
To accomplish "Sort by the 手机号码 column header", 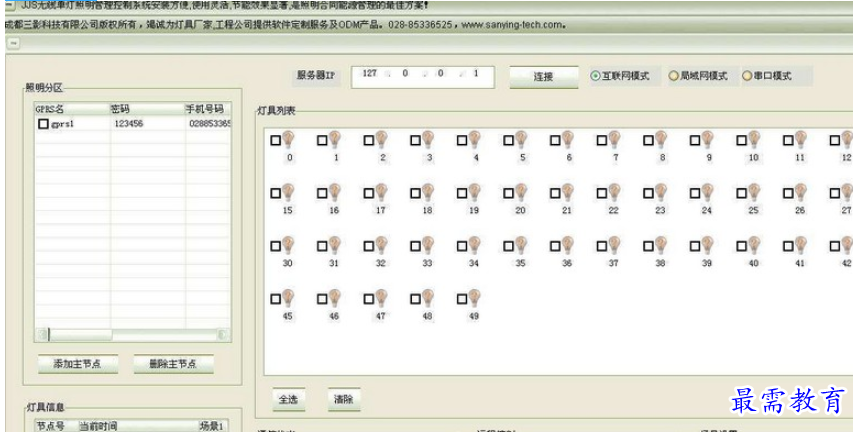I will (208, 109).
